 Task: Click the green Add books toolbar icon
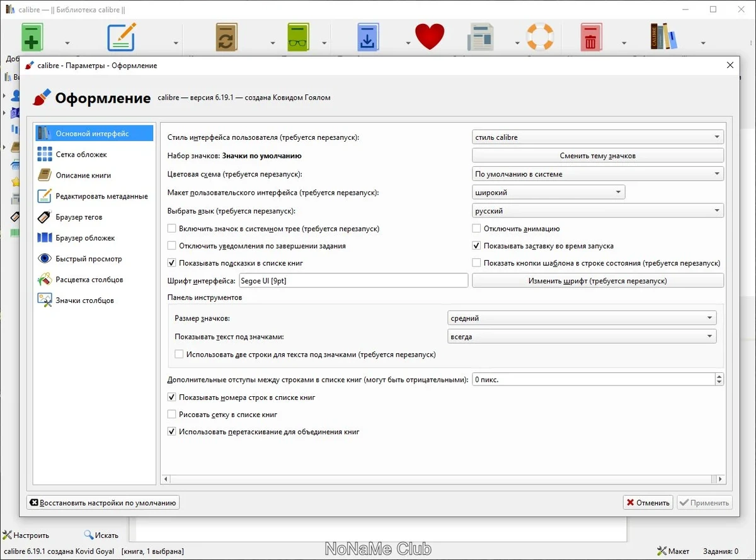point(32,38)
